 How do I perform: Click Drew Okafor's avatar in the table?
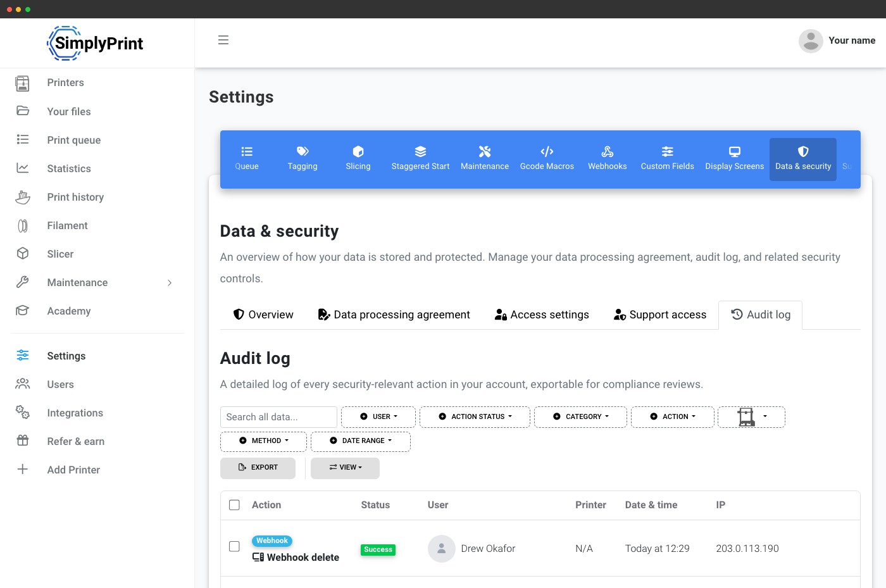pyautogui.click(x=442, y=549)
